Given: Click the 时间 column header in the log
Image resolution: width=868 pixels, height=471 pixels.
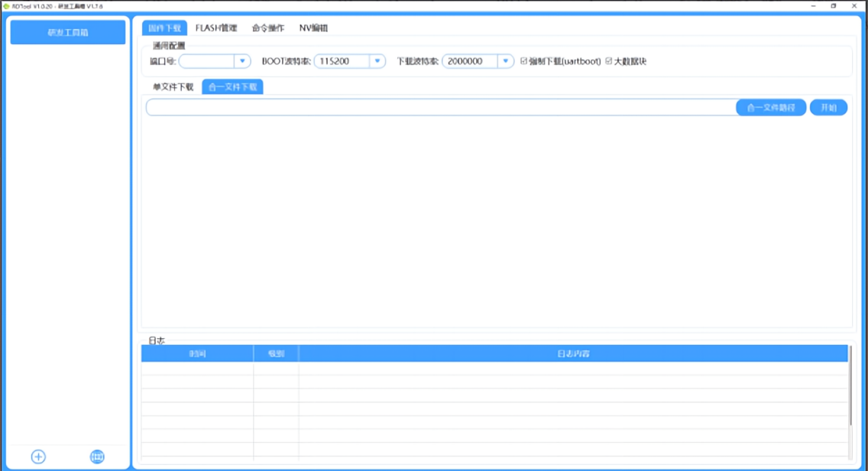Looking at the screenshot, I should [199, 353].
